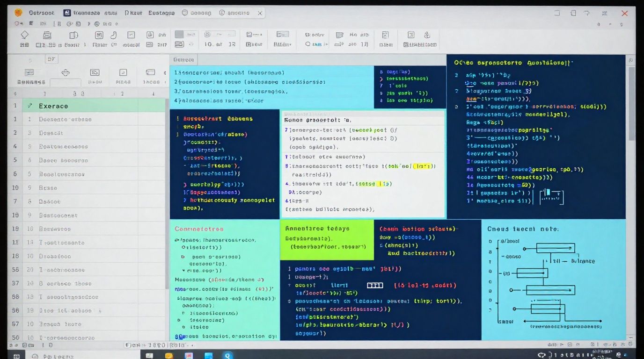
Task: Click the curved hook icon in the ribbon
Action: tap(113, 35)
